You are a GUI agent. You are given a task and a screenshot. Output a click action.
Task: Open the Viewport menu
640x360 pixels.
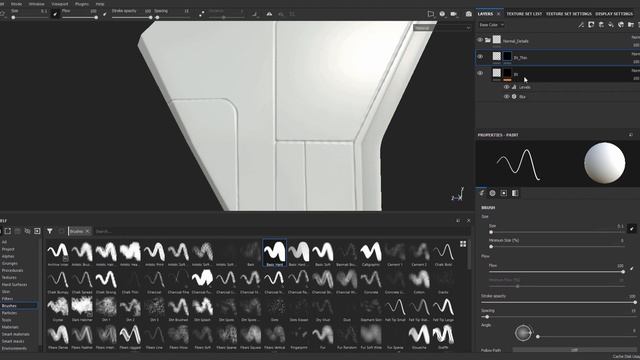click(x=60, y=4)
